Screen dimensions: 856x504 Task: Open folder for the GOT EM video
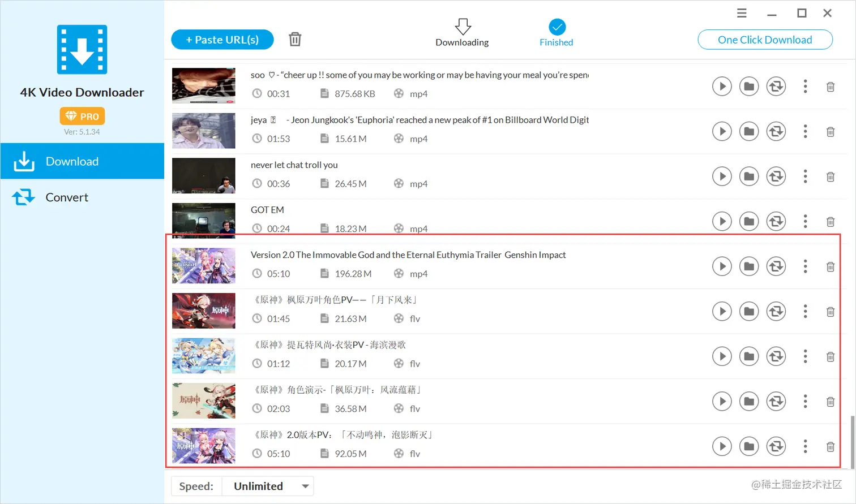749,221
